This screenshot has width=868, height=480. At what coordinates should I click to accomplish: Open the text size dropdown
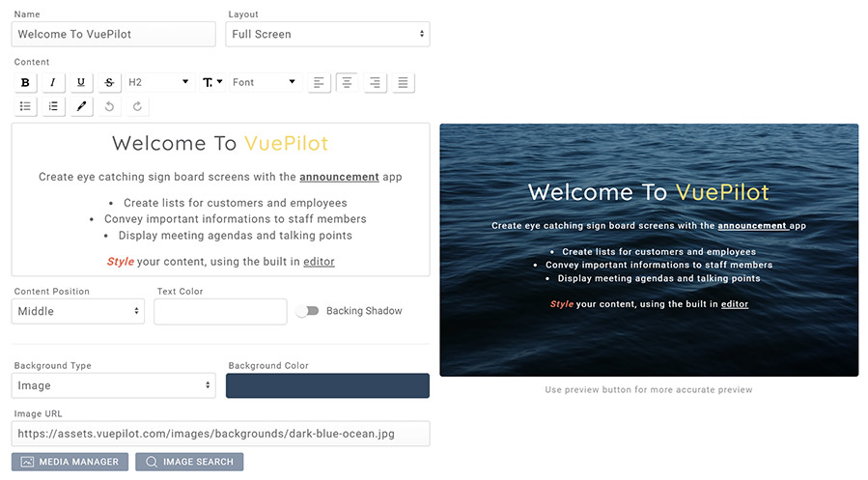tap(212, 82)
